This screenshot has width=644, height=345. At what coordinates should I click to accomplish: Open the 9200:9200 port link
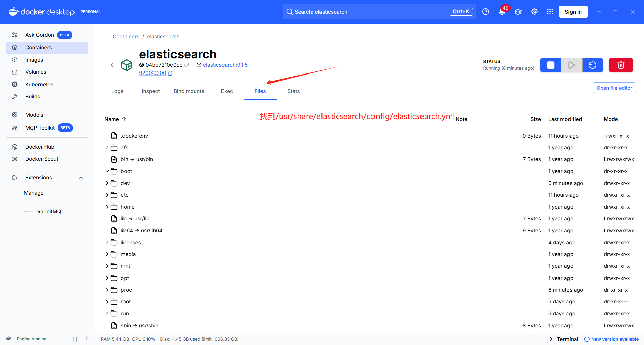(x=153, y=73)
